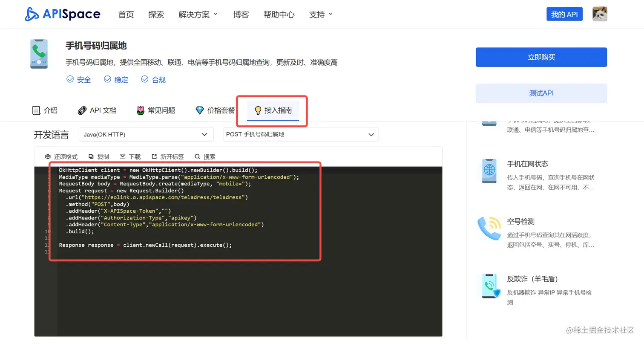Viewport: 644px width, 344px height.
Task: Click the phone app icon beside 手机号码归属地 title
Action: click(39, 54)
